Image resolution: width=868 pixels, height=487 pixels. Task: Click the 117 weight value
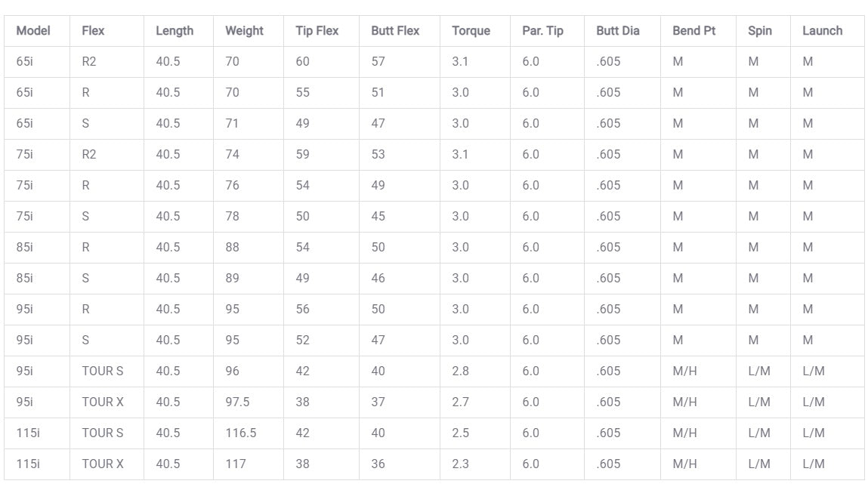(236, 464)
